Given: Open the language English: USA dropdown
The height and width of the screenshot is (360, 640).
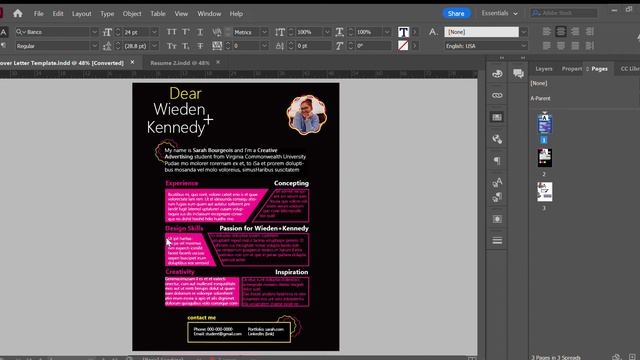Looking at the screenshot, I should (524, 46).
